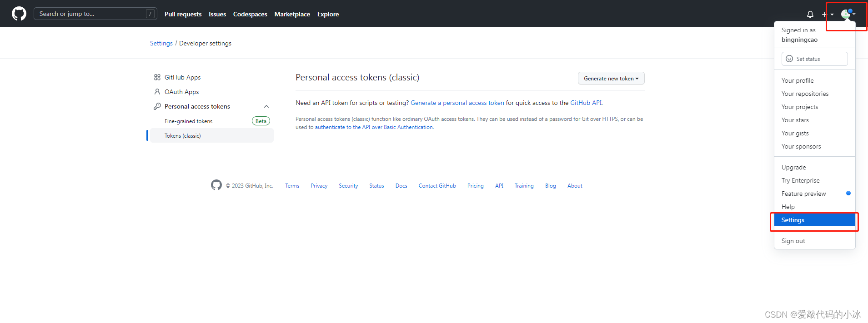
Task: Click the footer GitHub mark icon
Action: click(x=216, y=185)
